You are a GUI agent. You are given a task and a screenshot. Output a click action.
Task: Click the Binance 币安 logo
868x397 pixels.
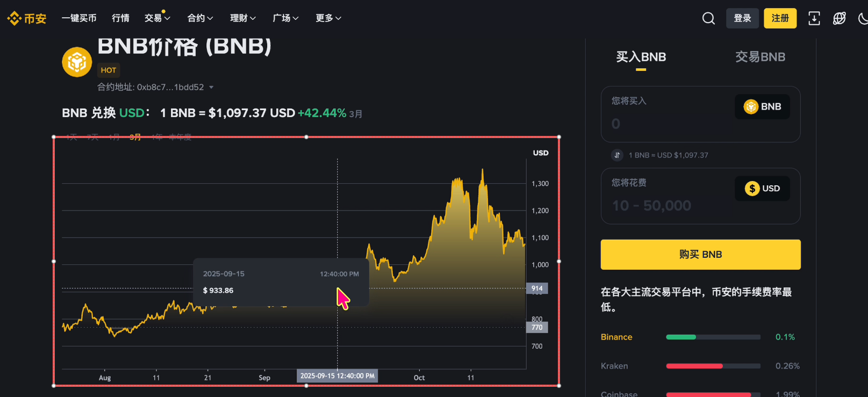27,18
